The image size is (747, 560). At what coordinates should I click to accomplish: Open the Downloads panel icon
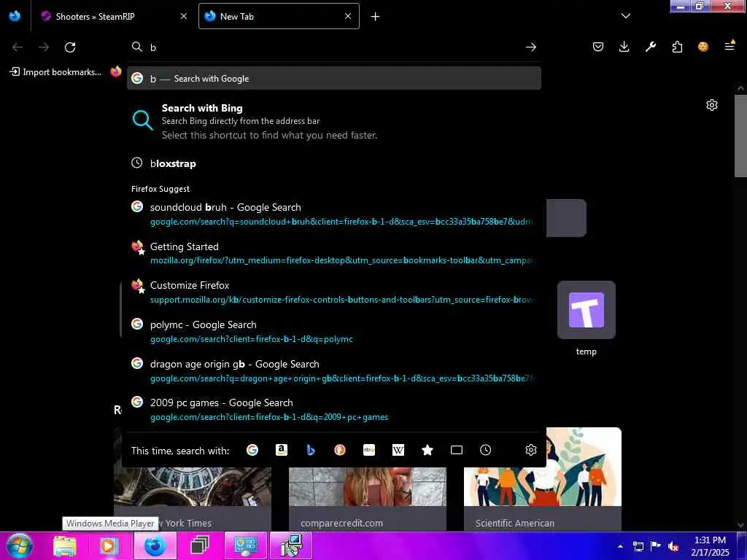tap(624, 47)
